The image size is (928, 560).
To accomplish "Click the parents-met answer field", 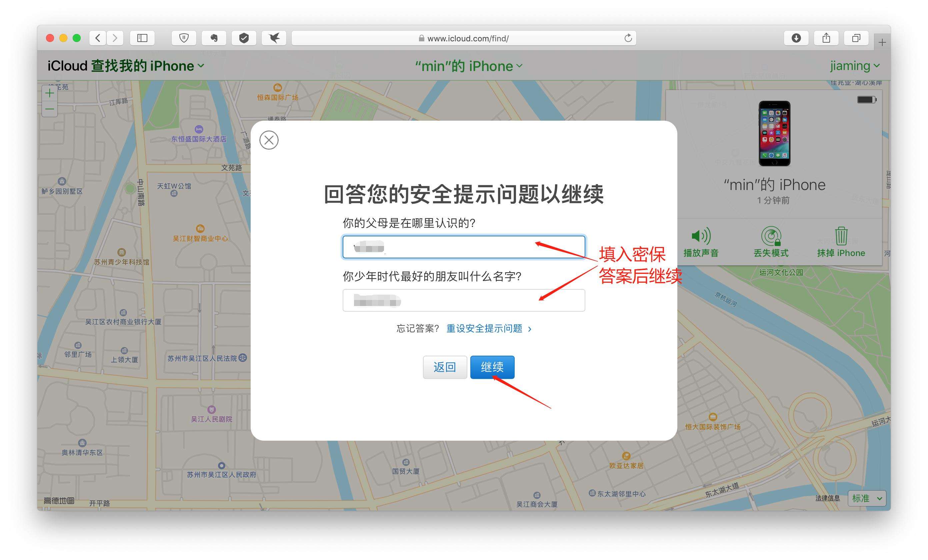I will [x=464, y=247].
